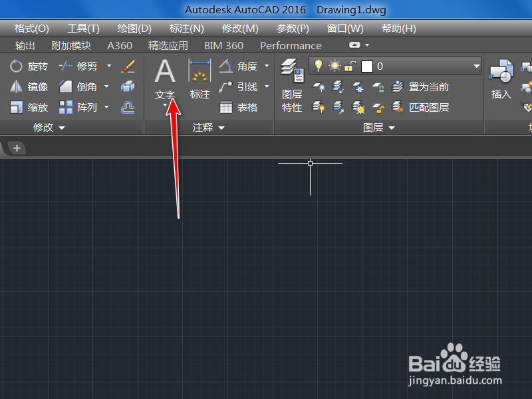The image size is (532, 399).
Task: Switch to the Performance ribbon tab
Action: pyautogui.click(x=291, y=45)
